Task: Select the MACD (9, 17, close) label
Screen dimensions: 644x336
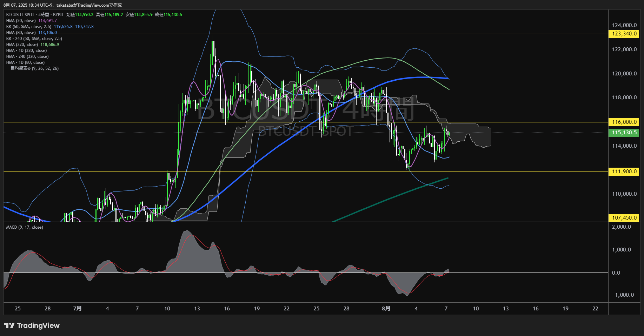Action: (x=25, y=227)
